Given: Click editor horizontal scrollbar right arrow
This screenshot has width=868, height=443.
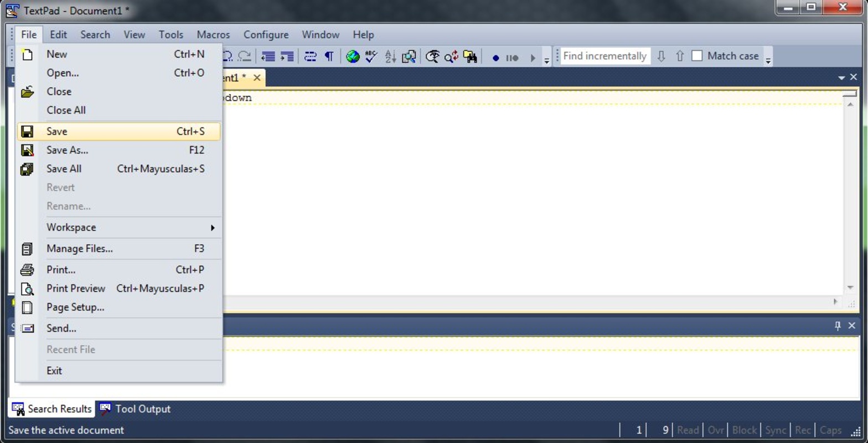Looking at the screenshot, I should (x=836, y=301).
